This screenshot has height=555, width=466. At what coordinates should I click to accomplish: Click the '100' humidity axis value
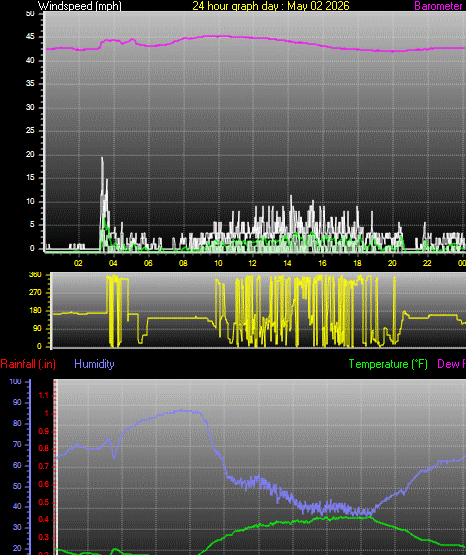[16, 382]
